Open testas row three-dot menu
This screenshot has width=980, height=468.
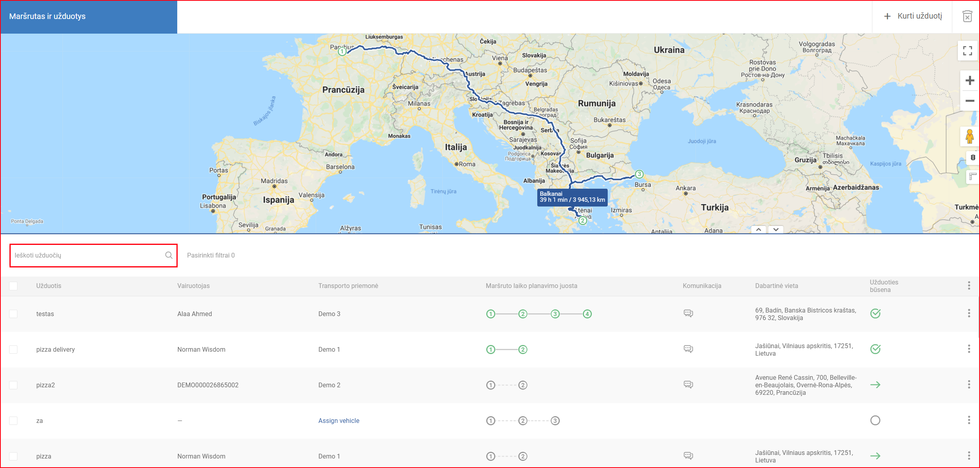click(969, 313)
